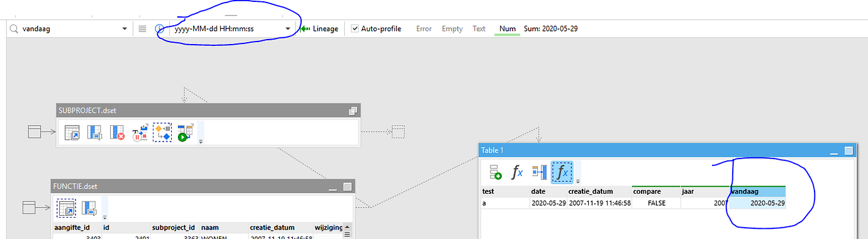868x239 pixels.
Task: Click the run-table green play icon in SUBPROJECT.dset
Action: [185, 132]
